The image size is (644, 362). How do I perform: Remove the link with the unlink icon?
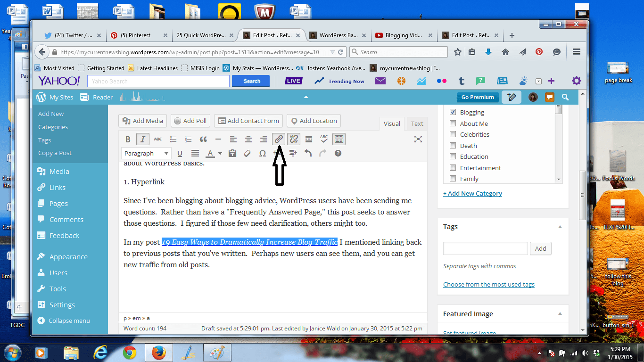(294, 139)
